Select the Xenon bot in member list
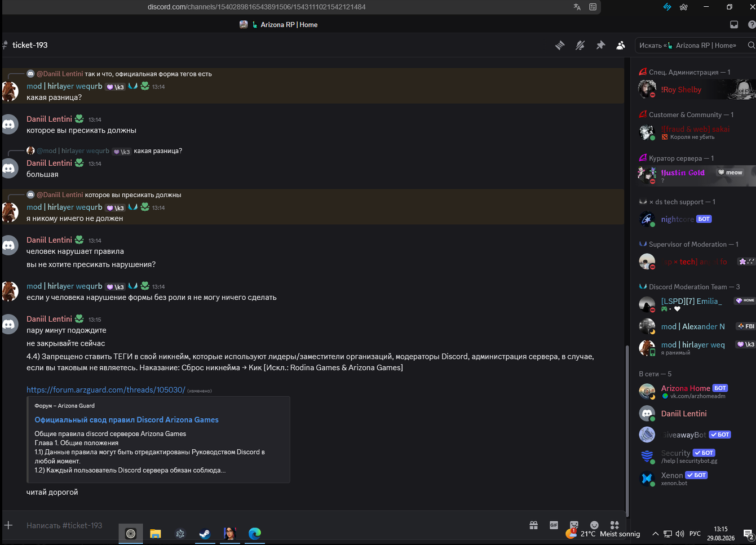Viewport: 756px width, 545px height. pyautogui.click(x=697, y=478)
